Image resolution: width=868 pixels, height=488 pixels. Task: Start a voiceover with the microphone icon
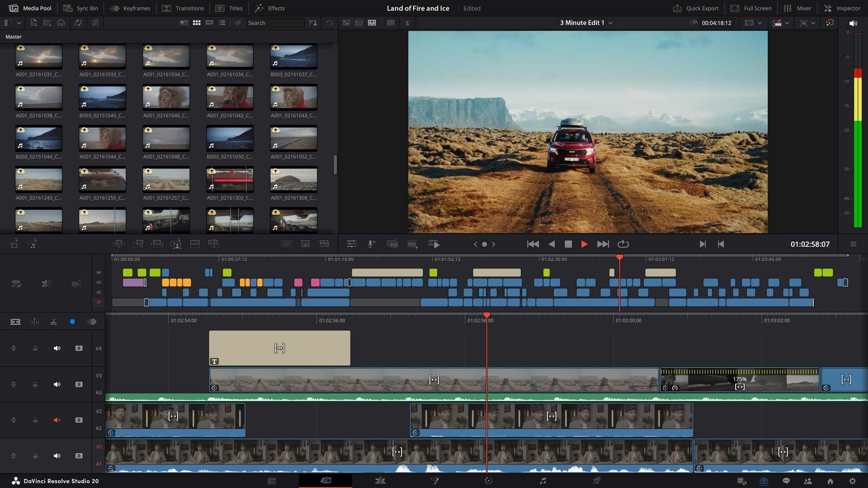tap(372, 244)
